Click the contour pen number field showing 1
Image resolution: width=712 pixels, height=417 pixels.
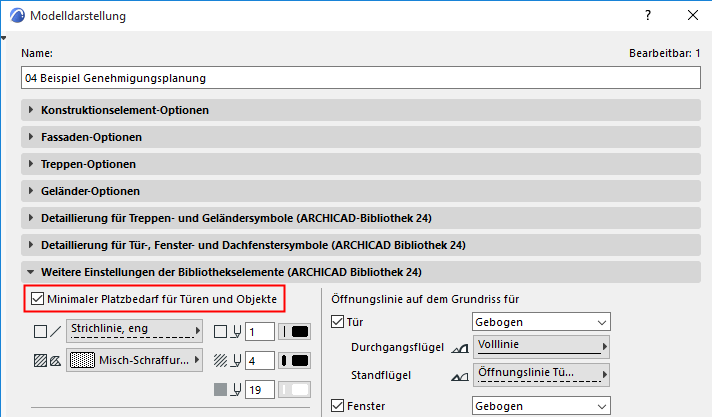point(260,332)
